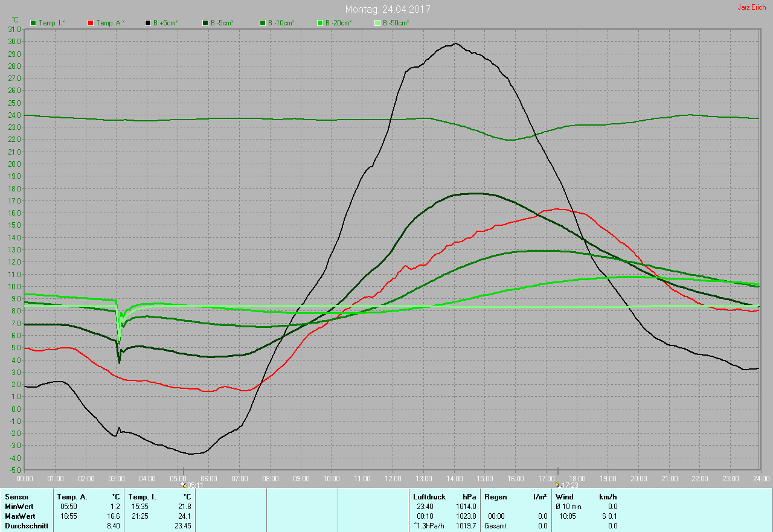
Task: Click the pressure minimum value 1014.0
Action: pos(466,507)
